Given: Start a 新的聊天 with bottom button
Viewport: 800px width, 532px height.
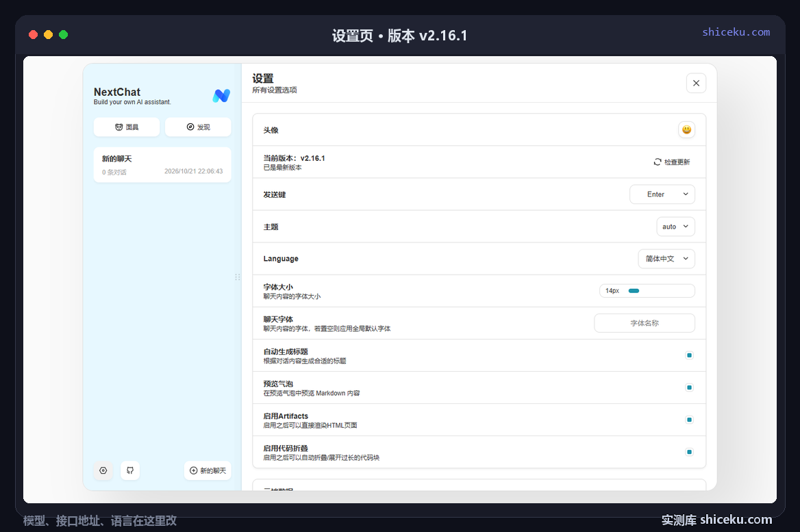Looking at the screenshot, I should 208,470.
